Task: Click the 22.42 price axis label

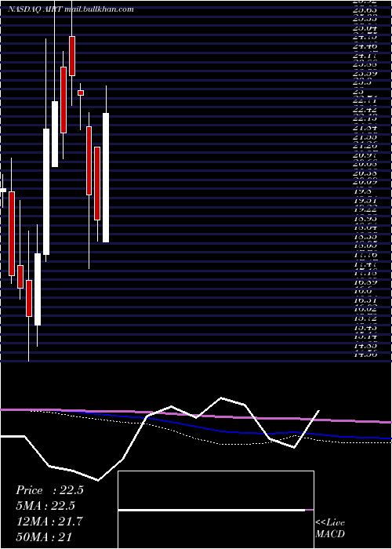Action: click(365, 110)
